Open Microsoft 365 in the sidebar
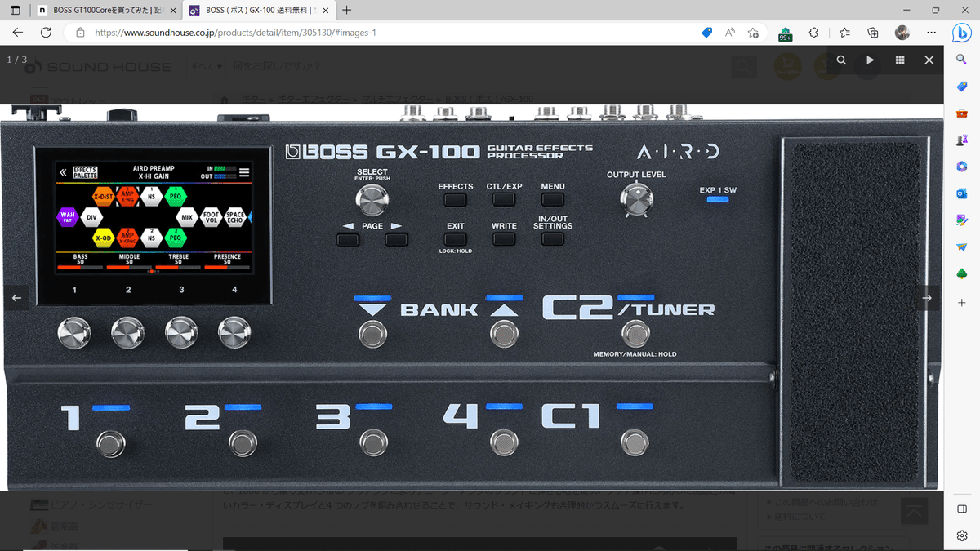Screen dimensions: 980x551 [x=962, y=167]
